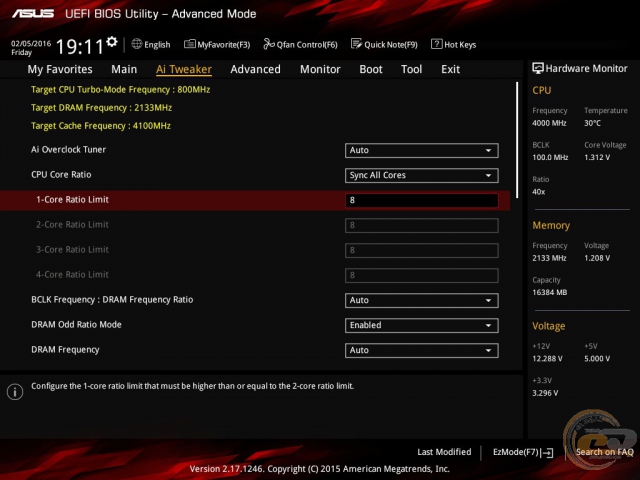Click the globe language icon
This screenshot has height=480, width=640.
[136, 44]
